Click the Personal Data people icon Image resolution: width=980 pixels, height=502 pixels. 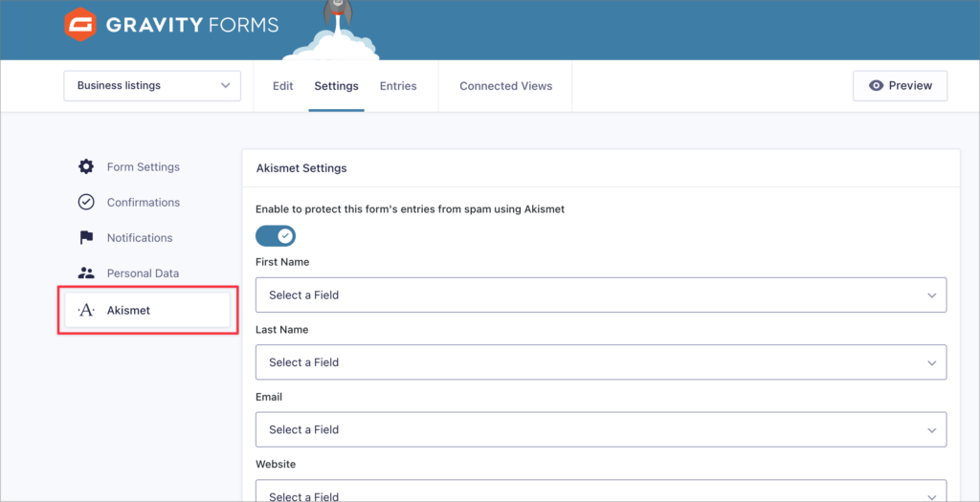(x=85, y=273)
